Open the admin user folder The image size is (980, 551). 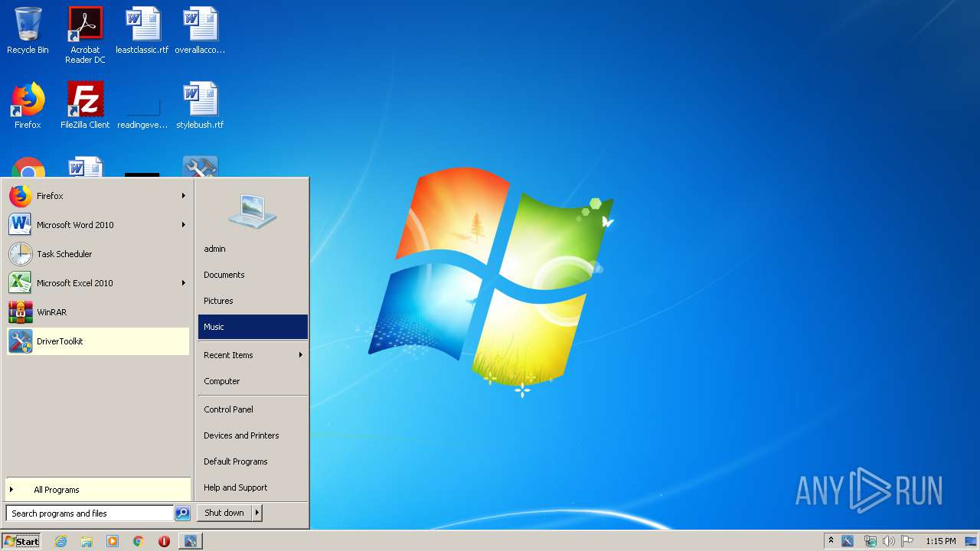253,249
